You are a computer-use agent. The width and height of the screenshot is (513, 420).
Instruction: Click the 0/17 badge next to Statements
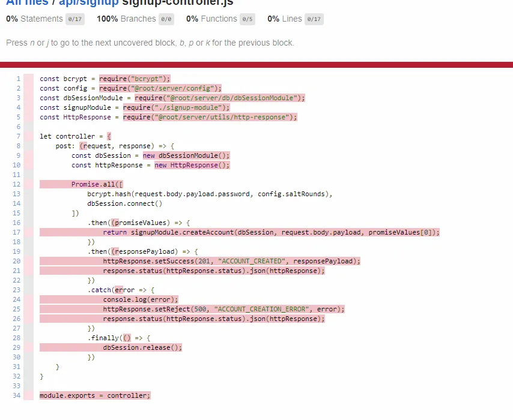[x=75, y=19]
